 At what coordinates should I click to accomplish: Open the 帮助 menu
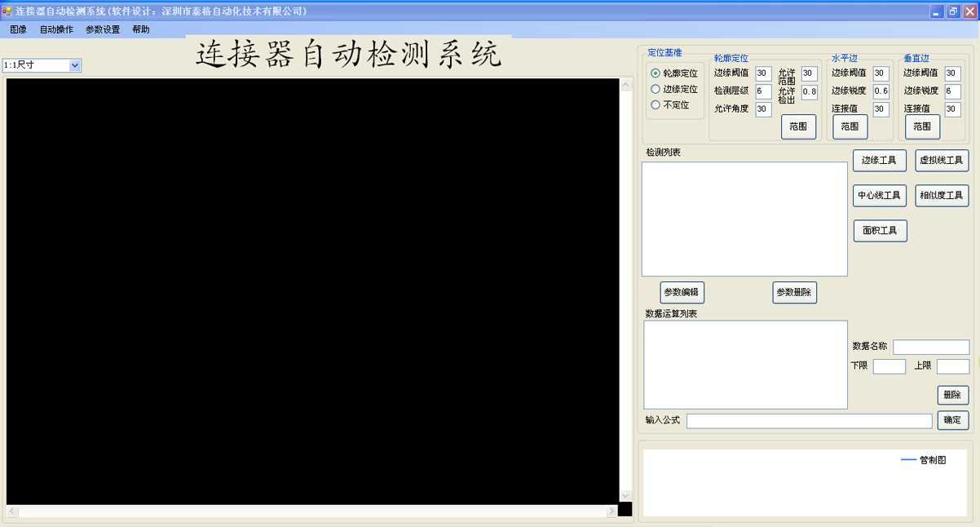(x=141, y=29)
